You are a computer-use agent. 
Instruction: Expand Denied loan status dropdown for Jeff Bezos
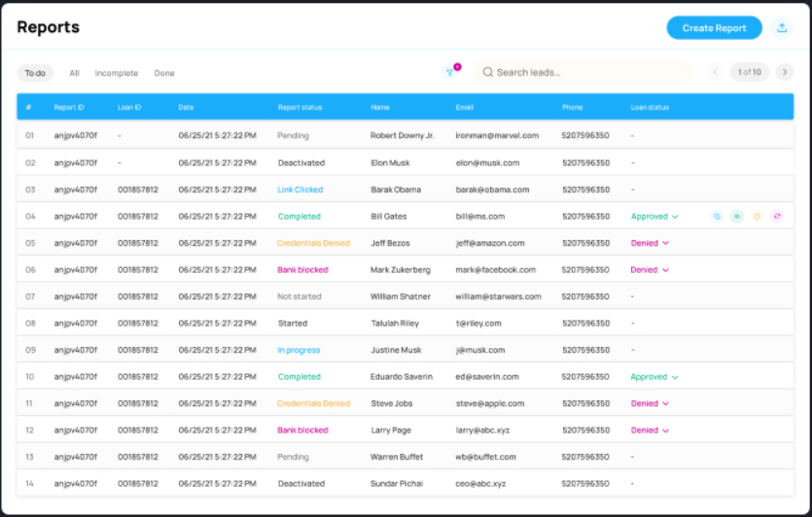[x=650, y=243]
